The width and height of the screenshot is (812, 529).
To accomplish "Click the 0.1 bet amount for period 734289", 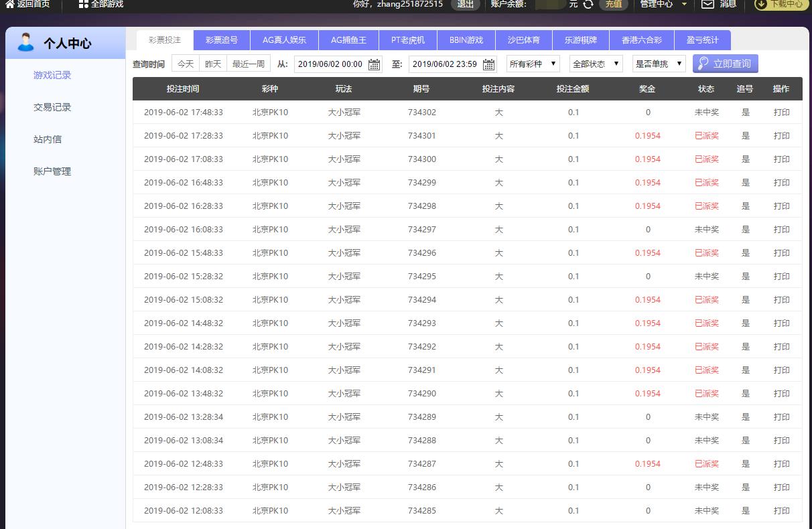I will 573,417.
